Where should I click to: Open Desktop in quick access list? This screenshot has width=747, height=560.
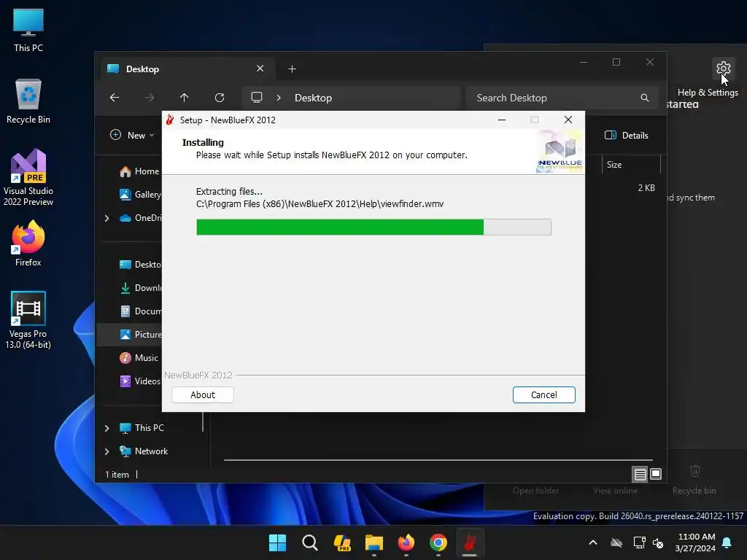coord(141,265)
